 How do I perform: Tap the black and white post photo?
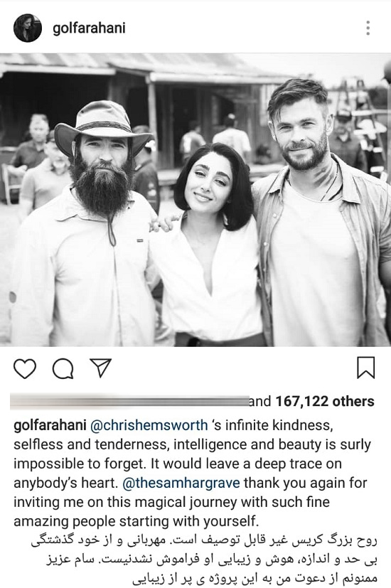point(195,200)
